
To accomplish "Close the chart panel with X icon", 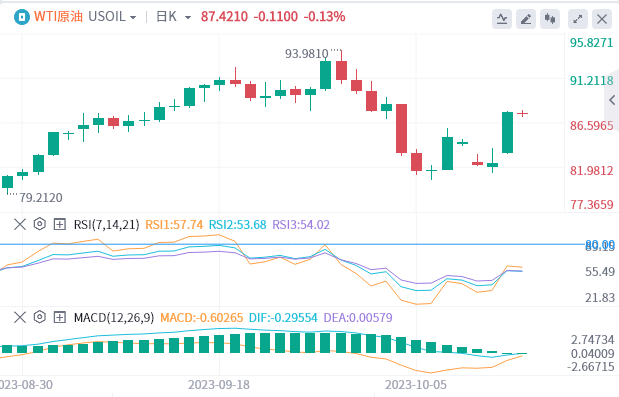I will (x=602, y=19).
